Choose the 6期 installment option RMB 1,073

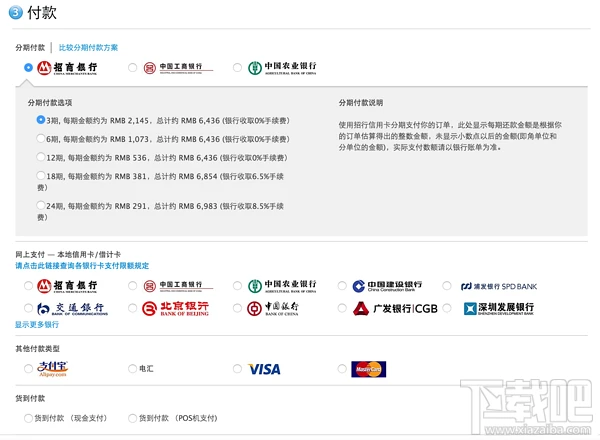click(x=41, y=138)
